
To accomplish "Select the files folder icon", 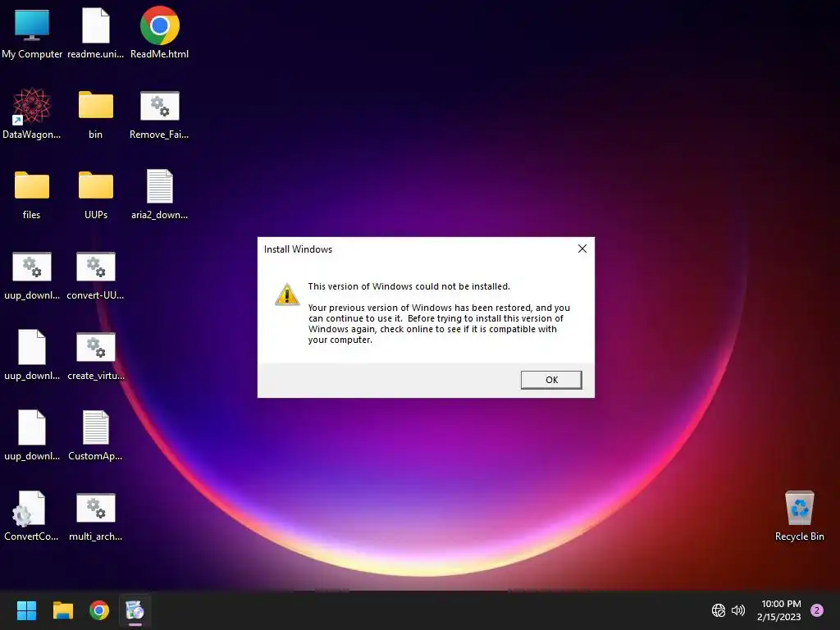I will click(x=32, y=194).
